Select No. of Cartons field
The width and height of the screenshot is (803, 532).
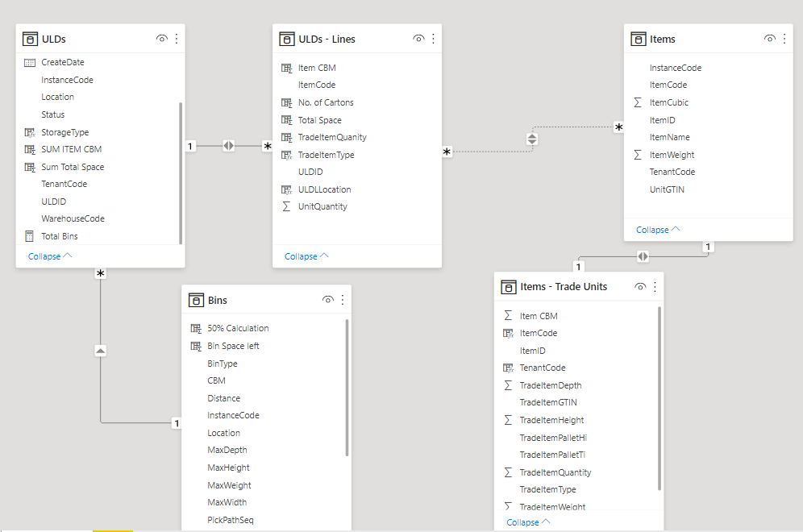326,102
